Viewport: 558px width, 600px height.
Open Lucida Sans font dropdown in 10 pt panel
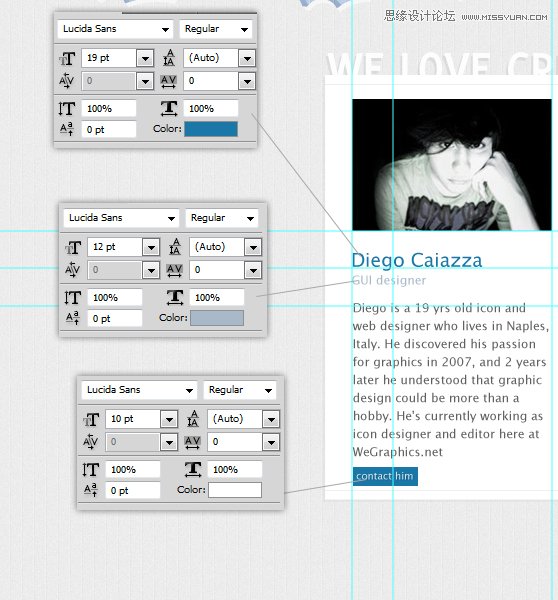pyautogui.click(x=139, y=390)
